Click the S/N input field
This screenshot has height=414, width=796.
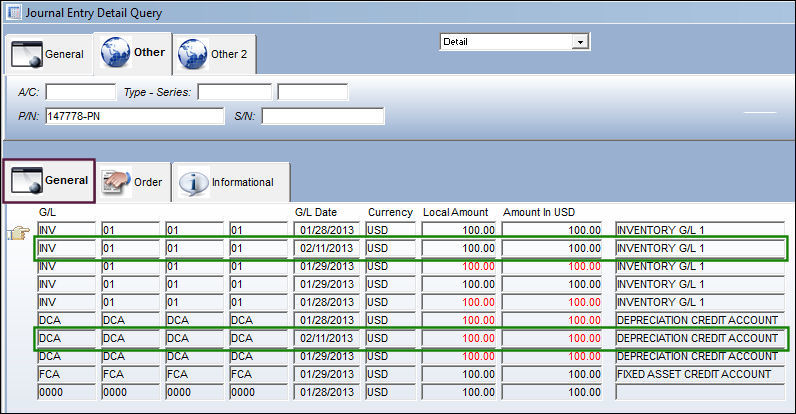click(323, 116)
